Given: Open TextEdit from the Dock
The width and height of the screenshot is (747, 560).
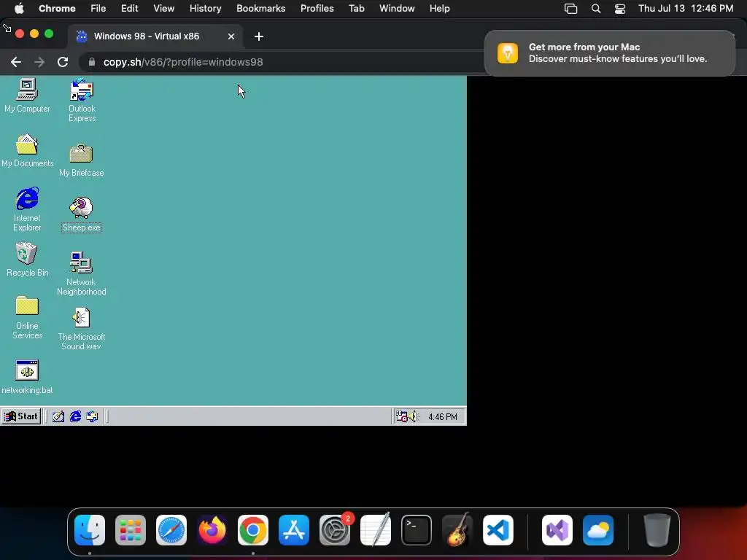Looking at the screenshot, I should click(x=376, y=530).
